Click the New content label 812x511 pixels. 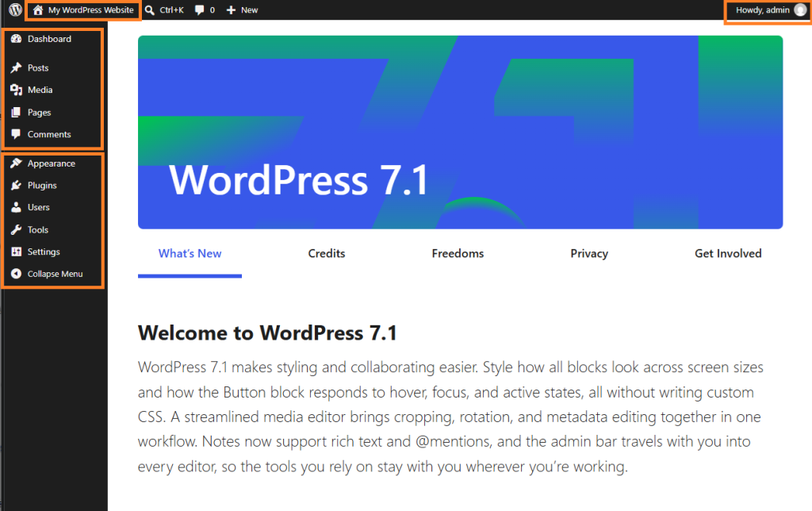point(249,10)
